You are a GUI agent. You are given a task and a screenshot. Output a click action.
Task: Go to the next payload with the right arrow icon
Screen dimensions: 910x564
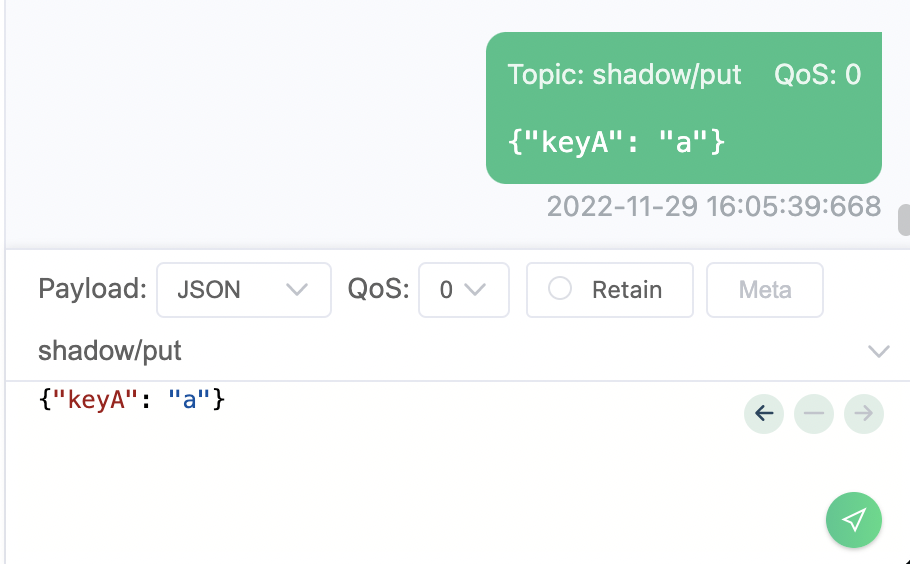pos(864,414)
